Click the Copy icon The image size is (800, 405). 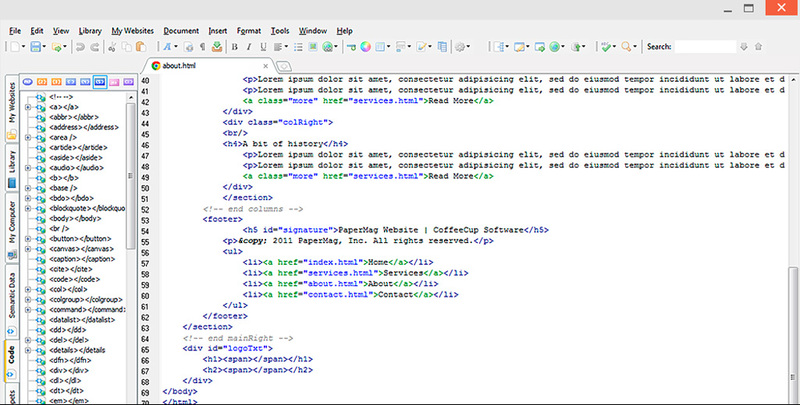point(127,47)
